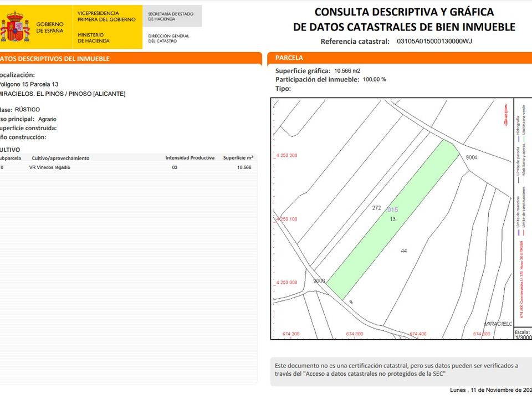
Task: Click the Ministerio de Hacienda logo text
Action: tap(93, 38)
